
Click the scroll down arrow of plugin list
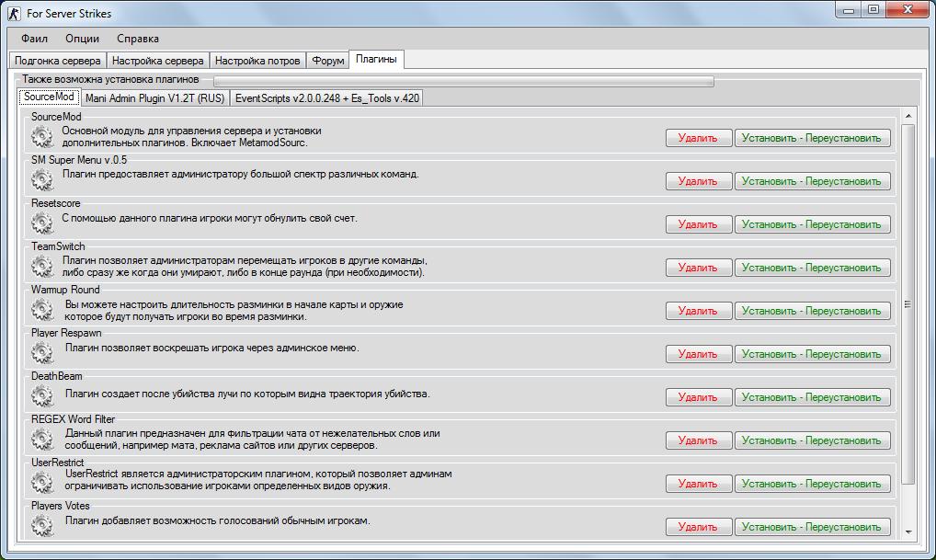(907, 531)
